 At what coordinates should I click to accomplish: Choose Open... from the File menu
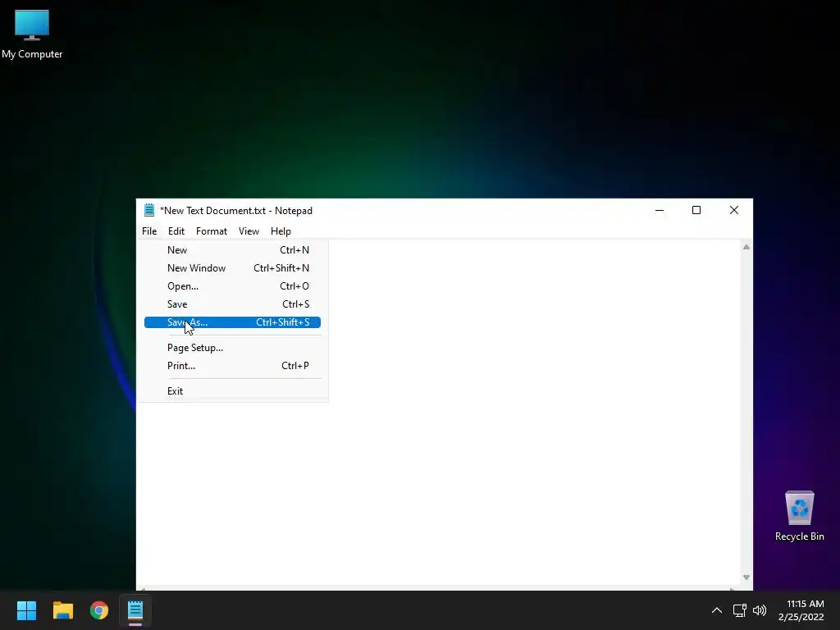click(x=232, y=286)
